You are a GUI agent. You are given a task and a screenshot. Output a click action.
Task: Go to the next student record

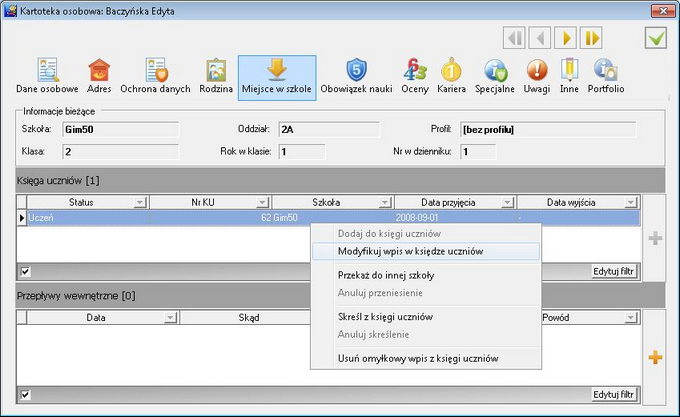566,38
